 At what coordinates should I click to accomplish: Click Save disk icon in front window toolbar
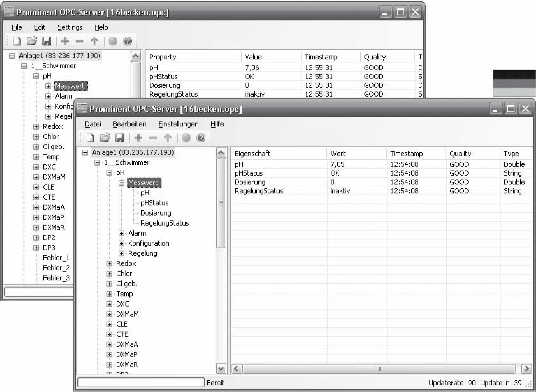pyautogui.click(x=120, y=138)
